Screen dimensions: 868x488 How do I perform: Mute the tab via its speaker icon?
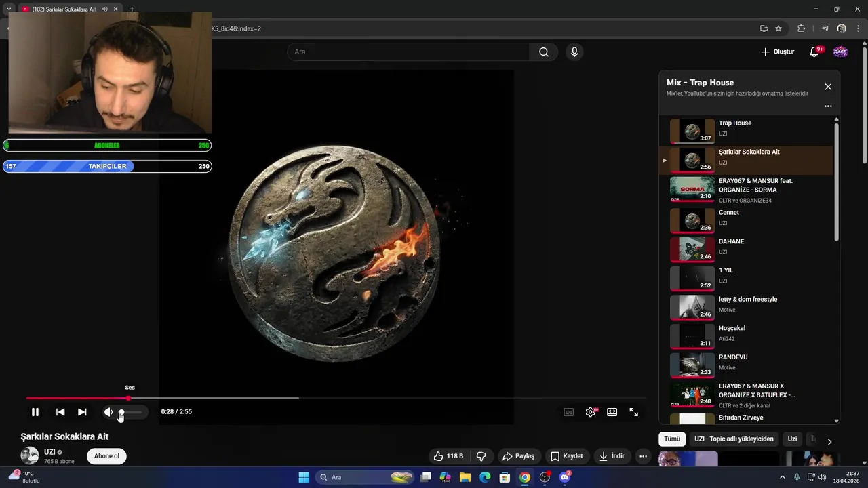[x=104, y=9]
